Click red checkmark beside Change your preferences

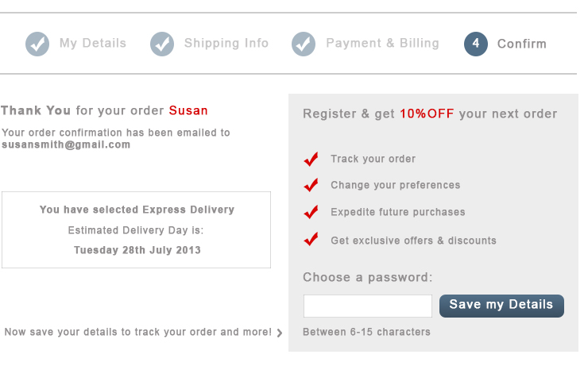click(311, 185)
